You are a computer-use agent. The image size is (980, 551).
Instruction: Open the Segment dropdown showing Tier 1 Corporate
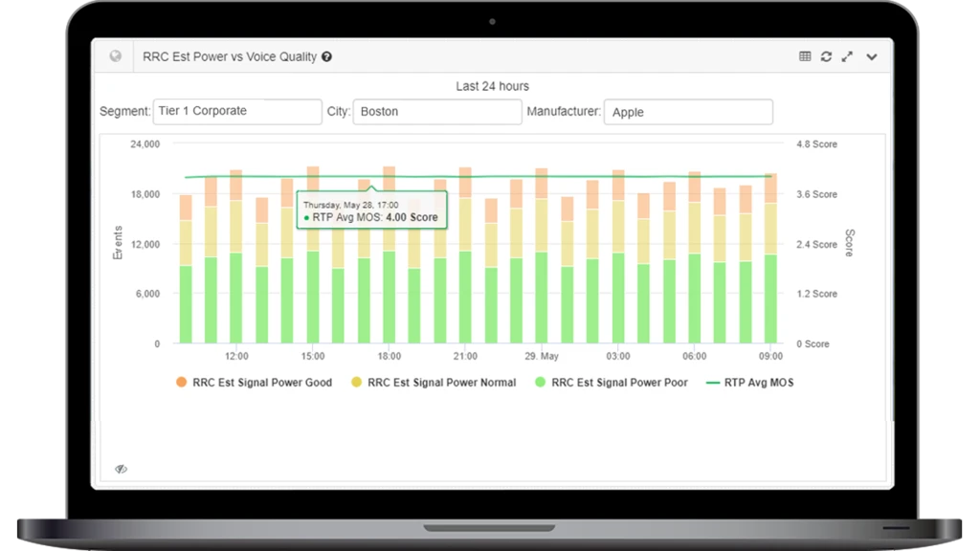click(x=237, y=111)
